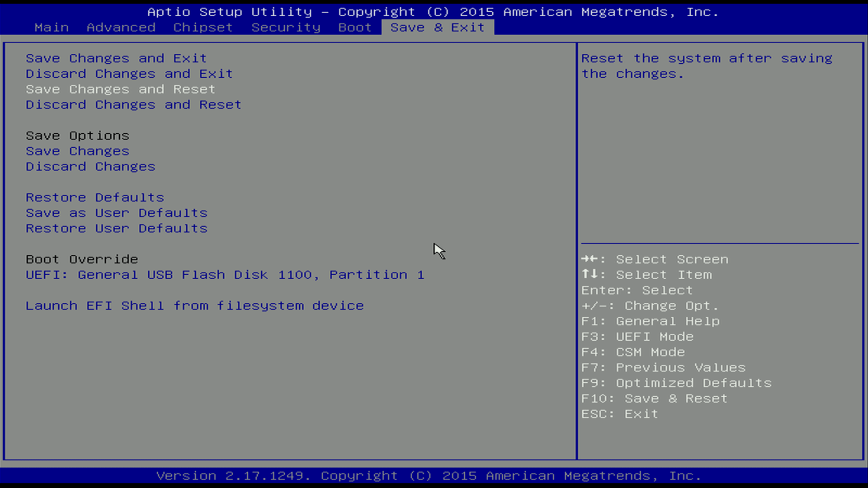Boot from the UEFI General USB Flash Disk

[225, 275]
